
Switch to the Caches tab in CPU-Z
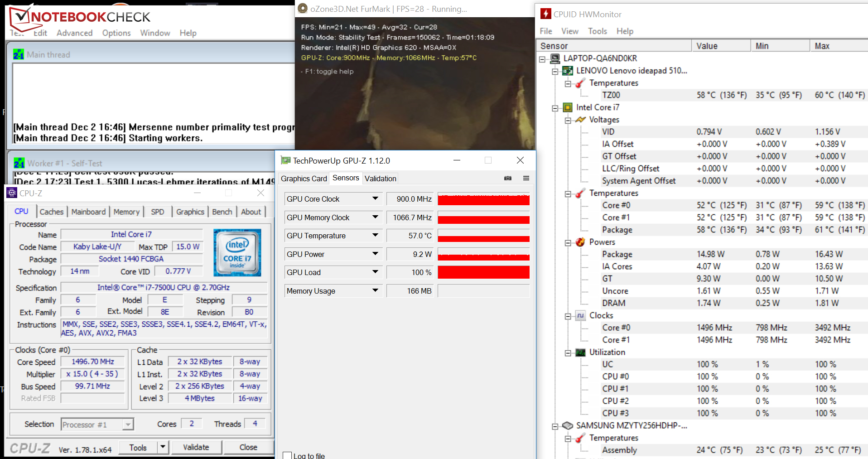point(52,212)
